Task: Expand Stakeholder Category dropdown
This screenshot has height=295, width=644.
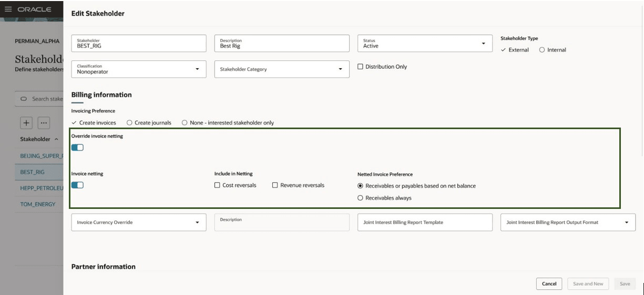Action: (x=340, y=69)
